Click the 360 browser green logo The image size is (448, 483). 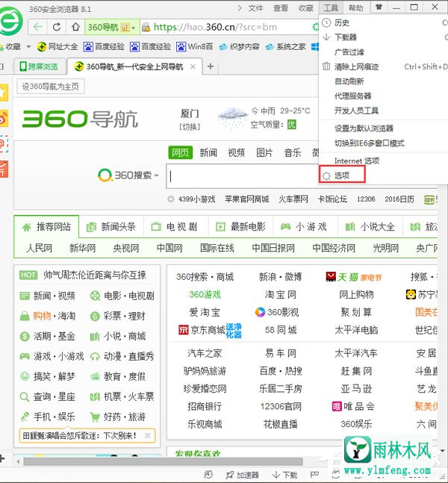pyautogui.click(x=10, y=21)
